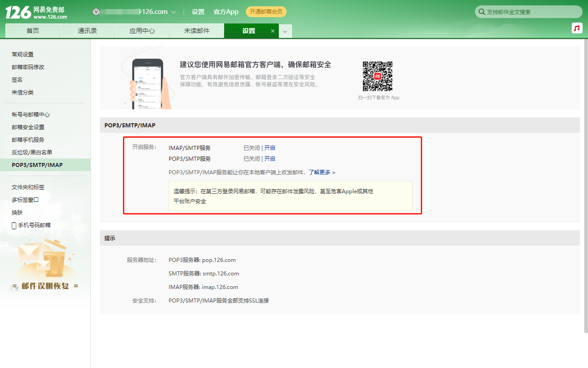Viewport: 588px width, 368px height.
Task: Click the 建议您使用网易邮箱官方客户端 heading
Action: click(255, 65)
